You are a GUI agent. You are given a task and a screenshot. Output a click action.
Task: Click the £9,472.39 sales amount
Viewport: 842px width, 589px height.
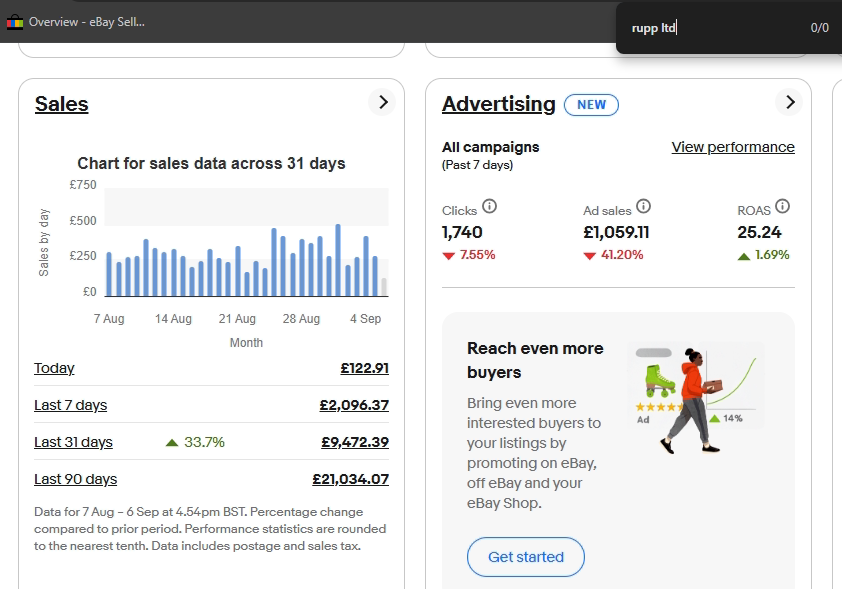coord(355,442)
